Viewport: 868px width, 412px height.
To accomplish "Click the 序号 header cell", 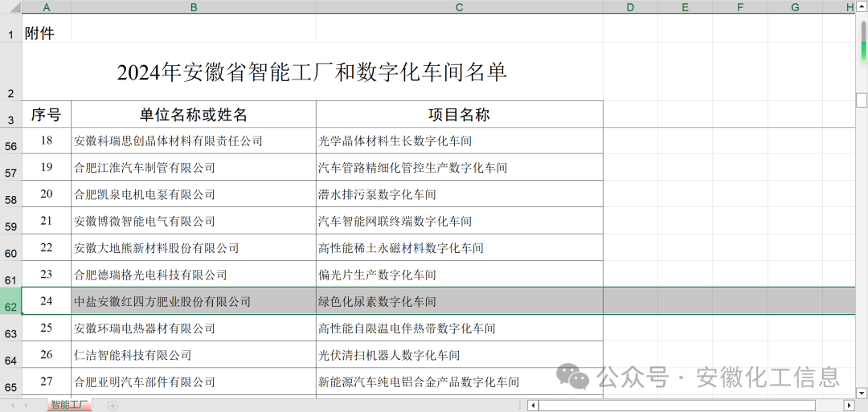I will click(47, 115).
